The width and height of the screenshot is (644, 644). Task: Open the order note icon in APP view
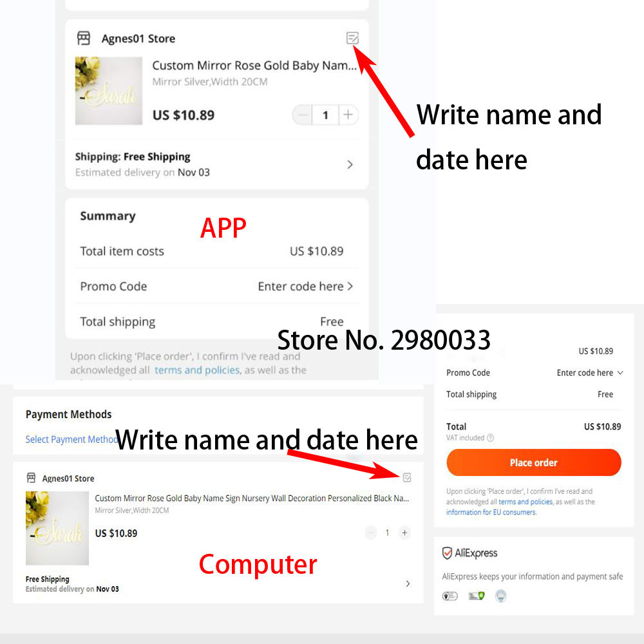click(x=352, y=38)
